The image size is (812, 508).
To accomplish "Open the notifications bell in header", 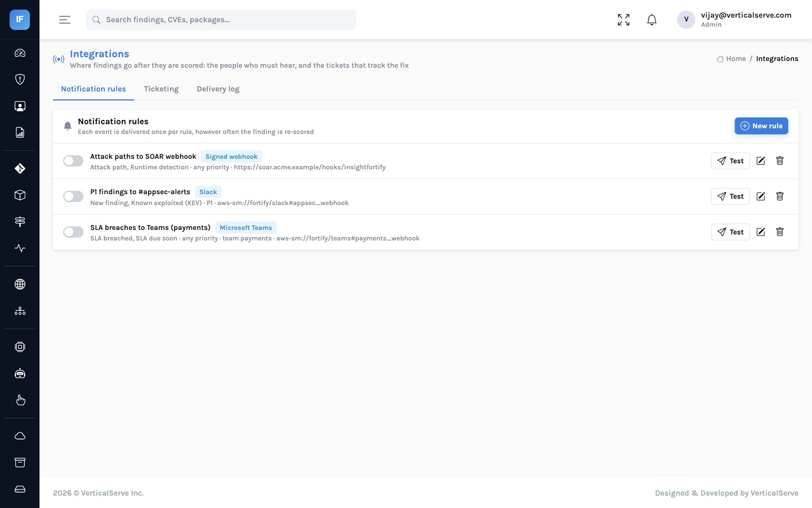I will (652, 20).
